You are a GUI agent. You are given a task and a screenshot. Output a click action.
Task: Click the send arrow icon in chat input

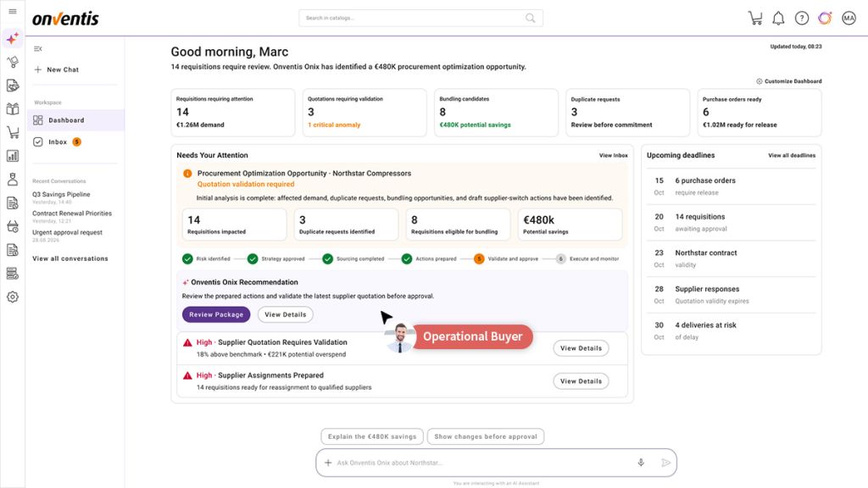(665, 463)
